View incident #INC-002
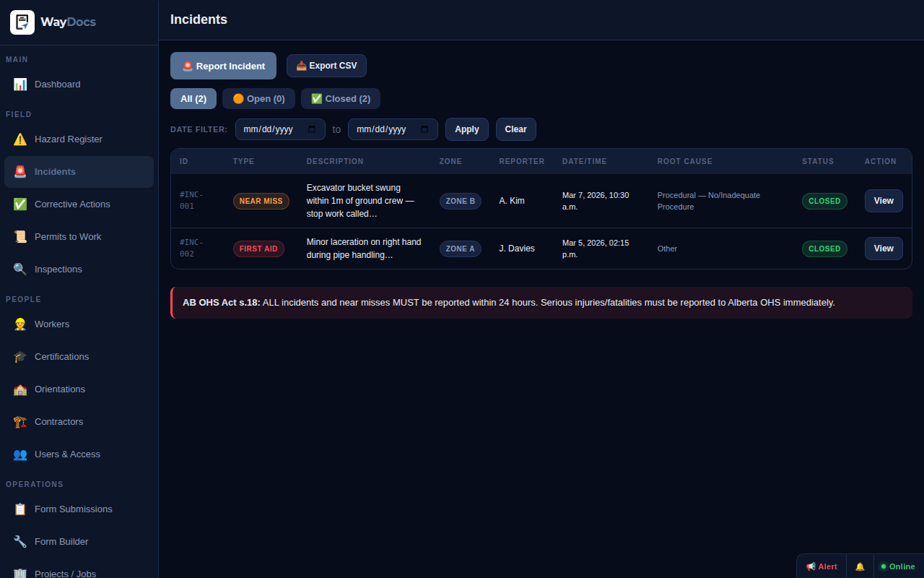 click(x=884, y=249)
